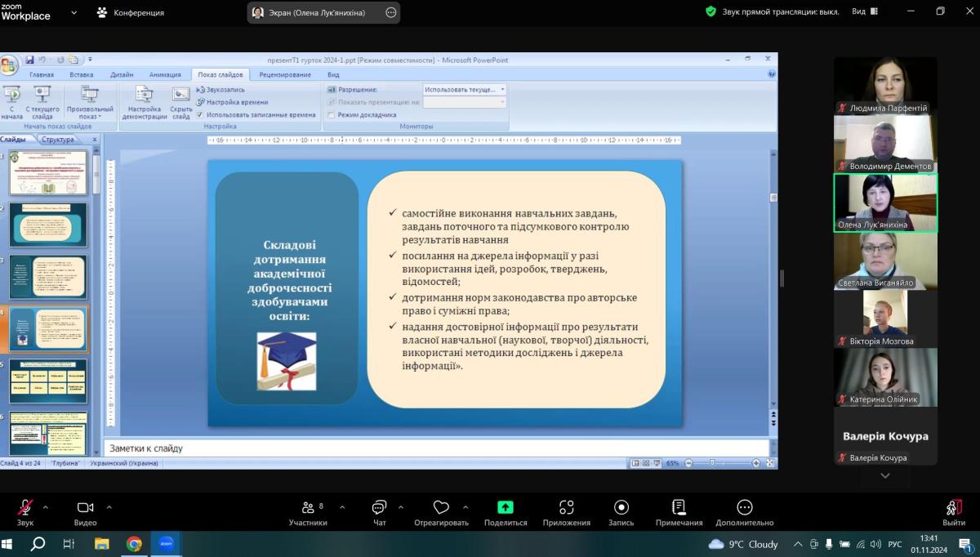Open the Чат chat panel
Image resolution: width=980 pixels, height=557 pixels.
pyautogui.click(x=379, y=508)
